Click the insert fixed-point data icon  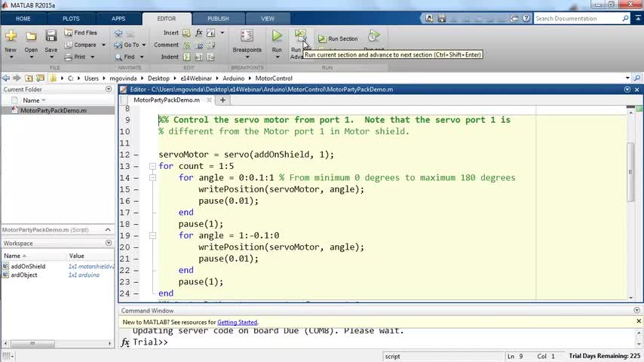(210, 32)
